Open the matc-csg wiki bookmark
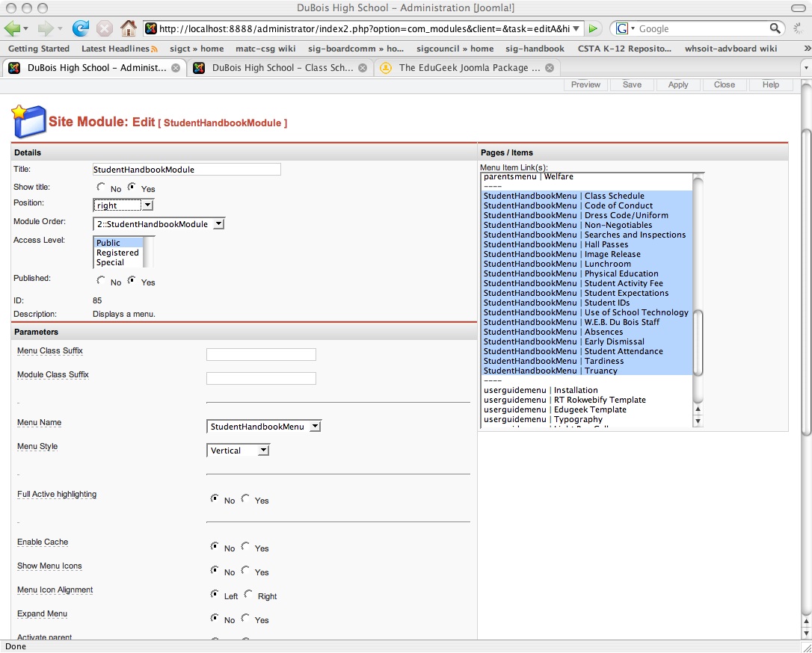This screenshot has height=653, width=812. [x=265, y=49]
